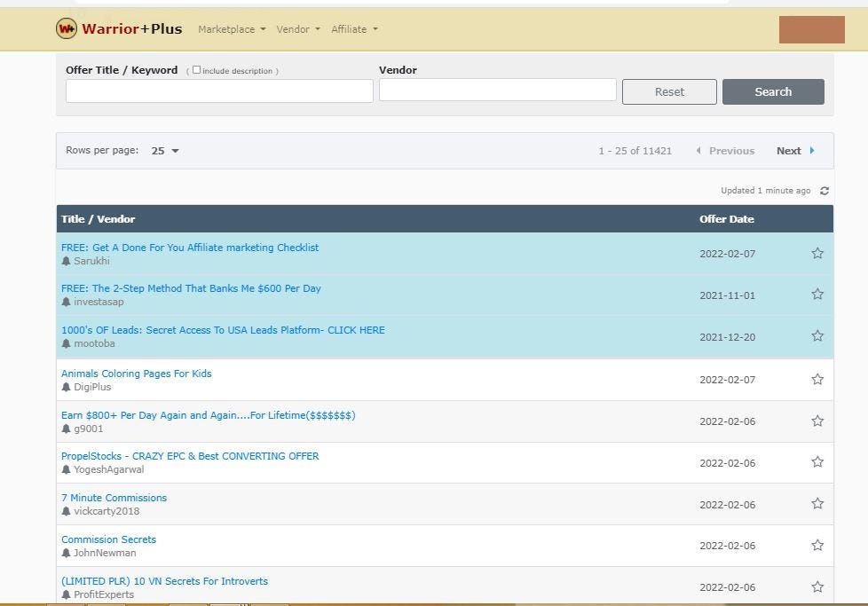Open the Affiliate menu
Viewport: 868px width, 606px height.
(354, 29)
